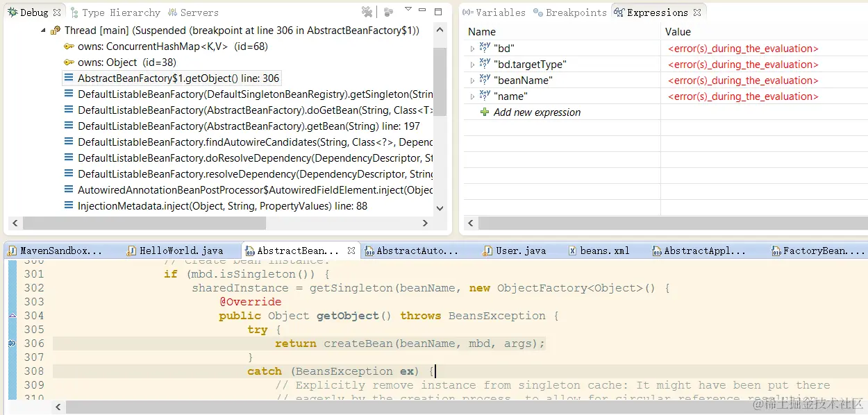
Task: Select owns: Object (id=38) entry
Action: pos(127,62)
